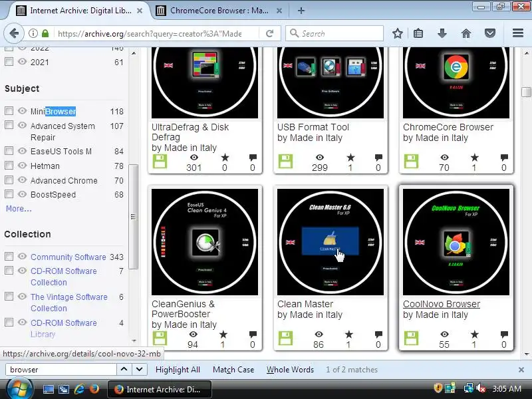The image size is (532, 399).
Task: Click the sidebar scroll down arrow
Action: click(134, 340)
